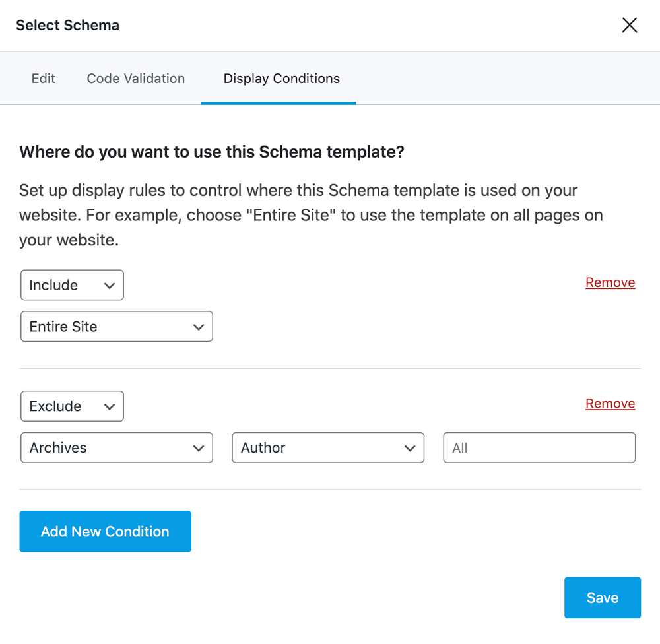Click the chevron on the Include selector
The height and width of the screenshot is (644, 660).
(110, 284)
